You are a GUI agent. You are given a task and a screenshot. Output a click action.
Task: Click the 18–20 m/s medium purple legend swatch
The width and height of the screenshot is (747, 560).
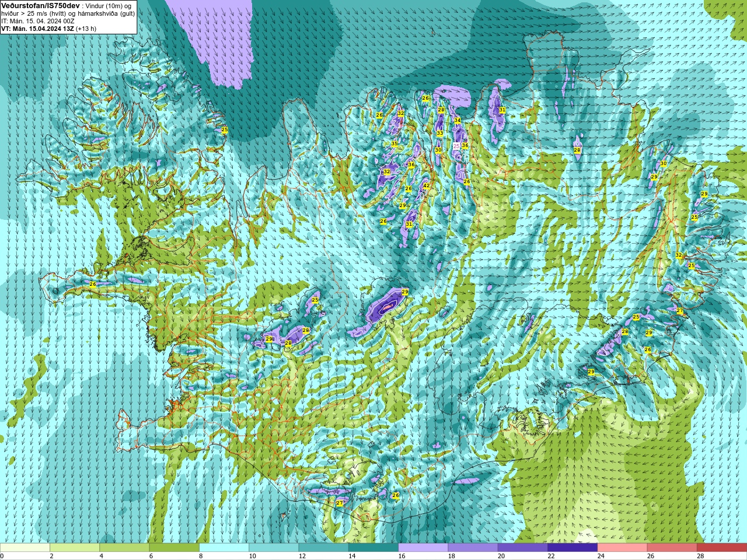pyautogui.click(x=473, y=548)
